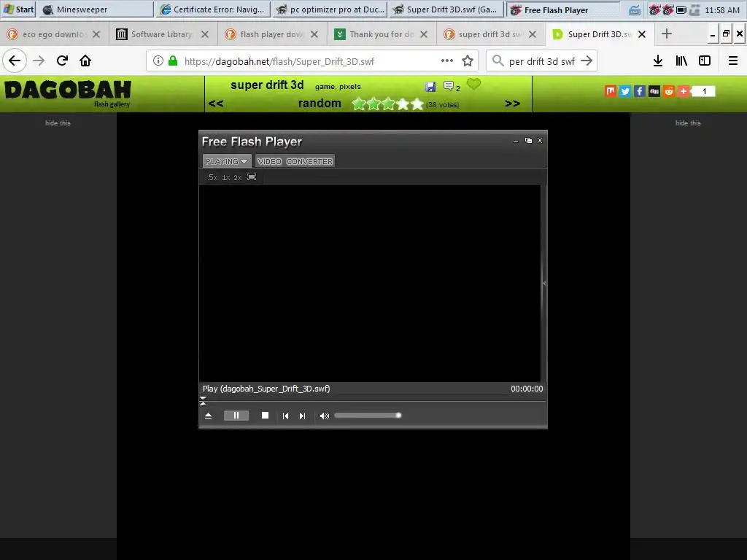Open the on-screen keyboard tray icon
The height and width of the screenshot is (560, 747).
pos(635,10)
